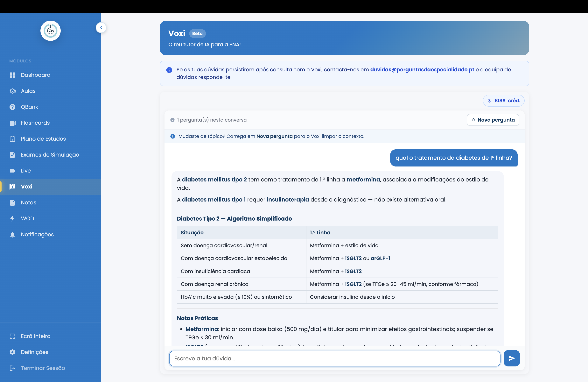The height and width of the screenshot is (382, 588).
Task: Go to WOD in the sidebar
Action: [50, 218]
